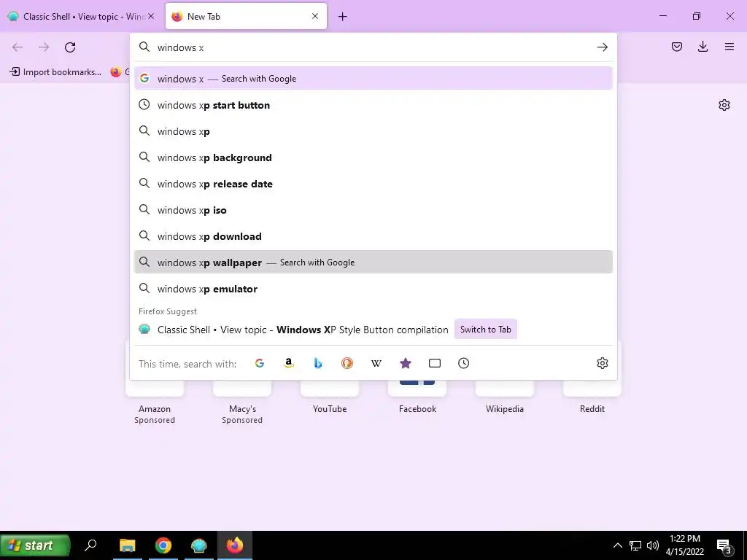The height and width of the screenshot is (560, 747).
Task: Open the New Tab personalize gear icon
Action: click(x=724, y=105)
